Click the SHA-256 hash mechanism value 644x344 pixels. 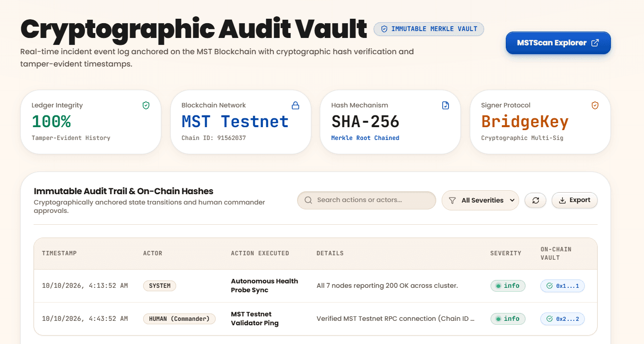coord(365,122)
